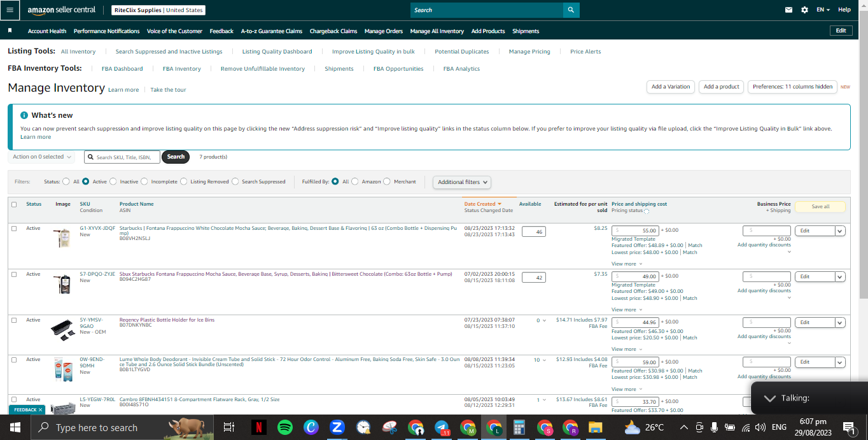Screen dimensions: 868x440
Task: Select the Incomplete status filter
Action: (144, 181)
